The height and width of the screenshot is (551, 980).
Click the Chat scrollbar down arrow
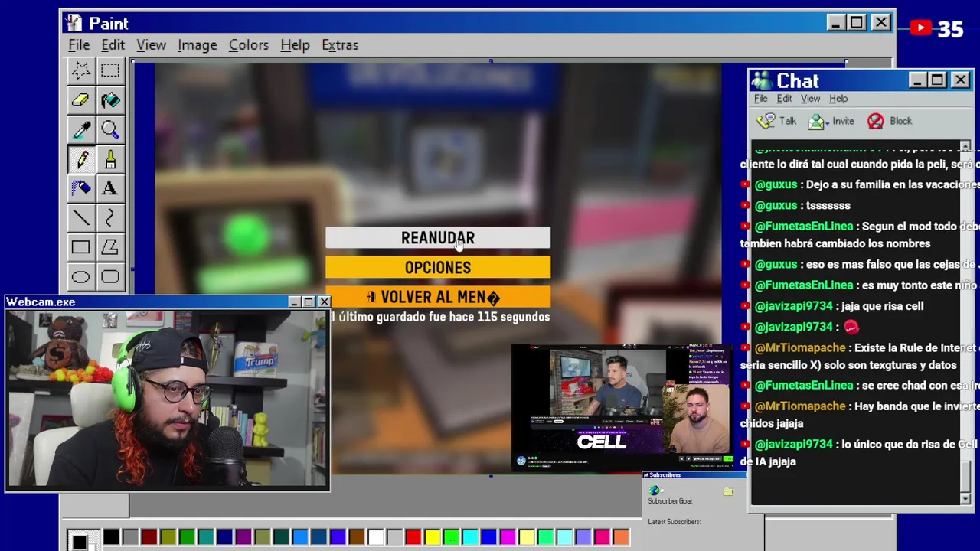tap(965, 498)
